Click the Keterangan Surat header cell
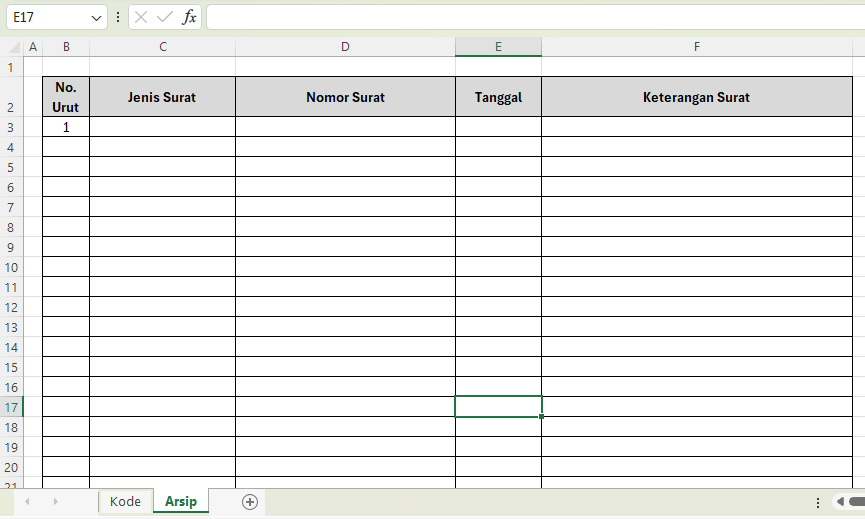 pyautogui.click(x=696, y=97)
